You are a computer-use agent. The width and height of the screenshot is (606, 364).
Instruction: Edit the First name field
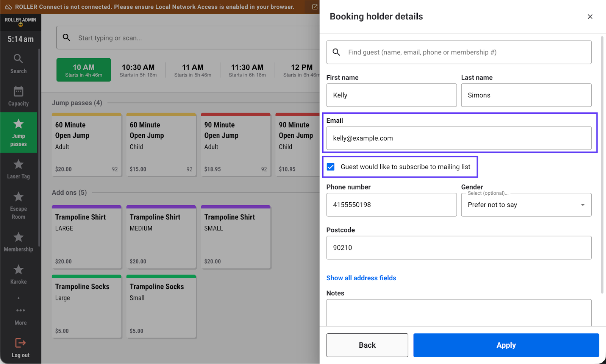(392, 95)
